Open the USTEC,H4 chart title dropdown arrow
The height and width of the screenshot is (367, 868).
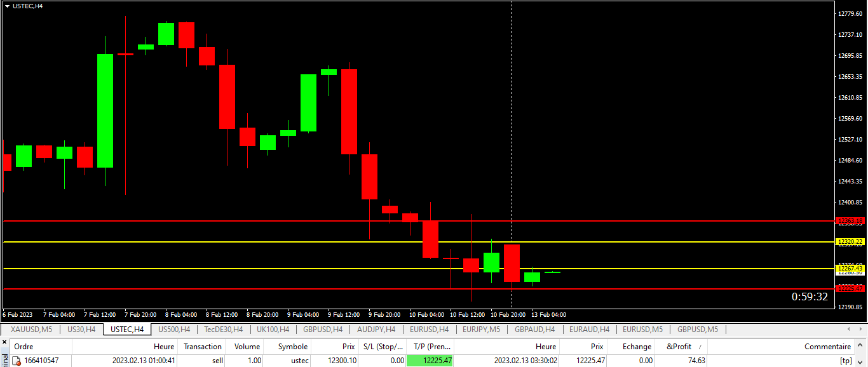click(x=8, y=6)
